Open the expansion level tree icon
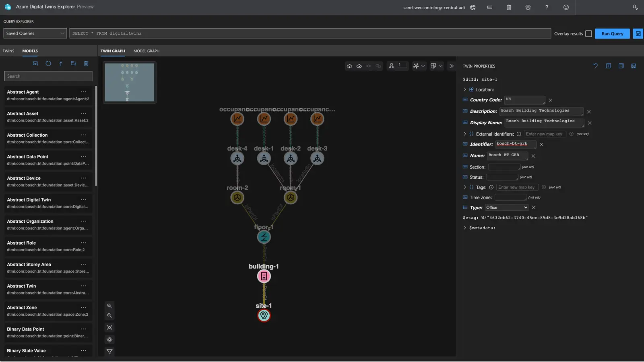This screenshot has width=644, height=362. tap(391, 66)
